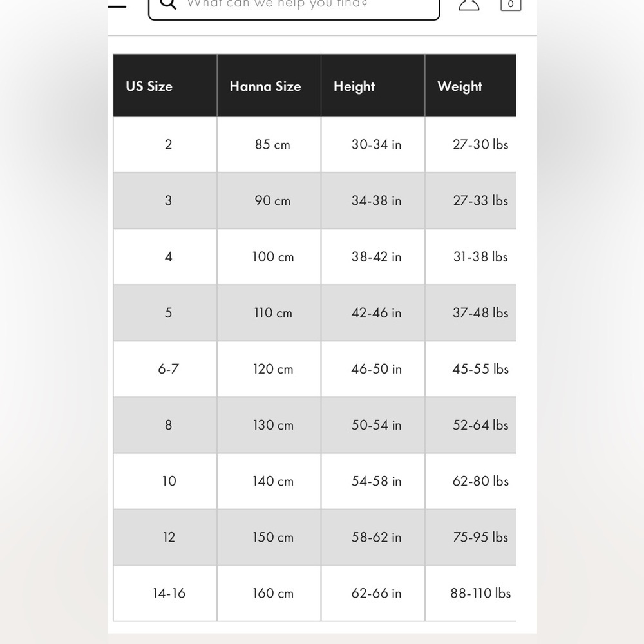Open the shopping bag icon
This screenshot has height=644, width=644.
[x=511, y=5]
